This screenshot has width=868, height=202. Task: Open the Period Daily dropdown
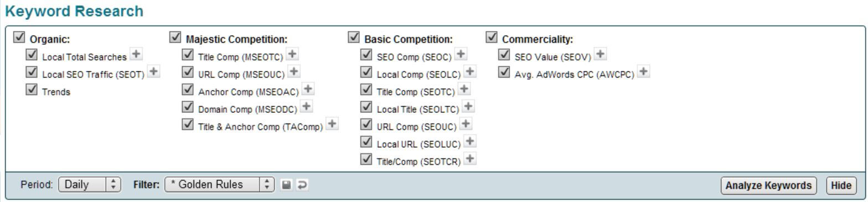pyautogui.click(x=90, y=185)
